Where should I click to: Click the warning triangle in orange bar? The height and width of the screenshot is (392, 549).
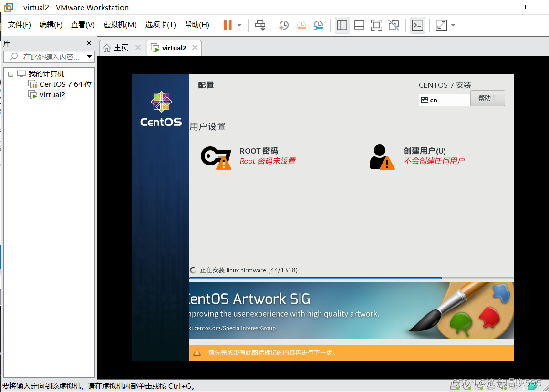point(197,352)
